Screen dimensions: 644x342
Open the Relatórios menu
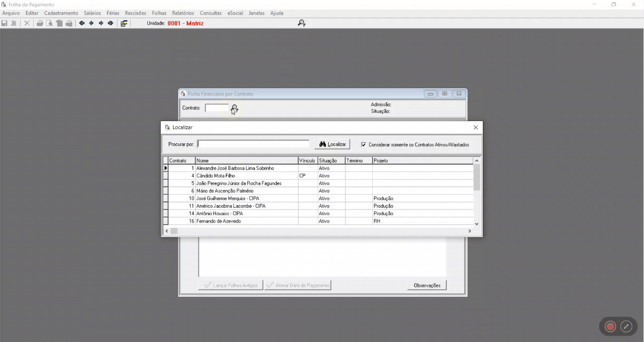(183, 13)
